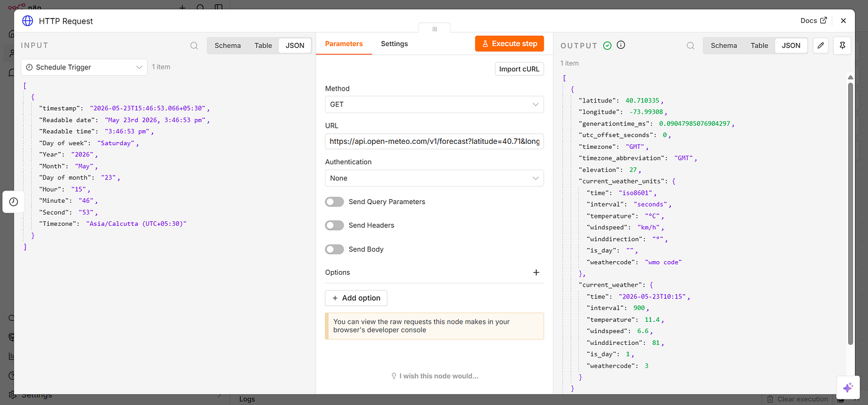Click the weathercode value 3

(x=647, y=366)
